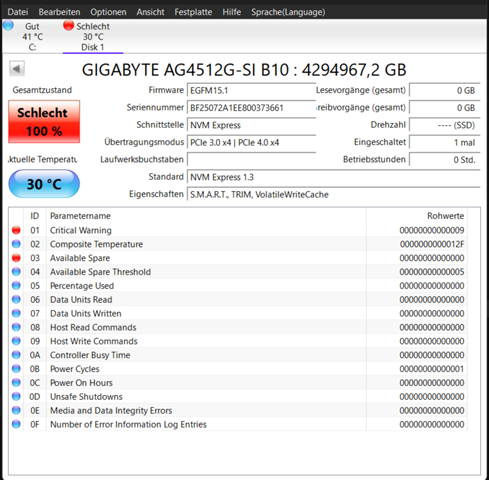The height and width of the screenshot is (480, 489).
Task: Click the ID column header
Action: (x=35, y=216)
